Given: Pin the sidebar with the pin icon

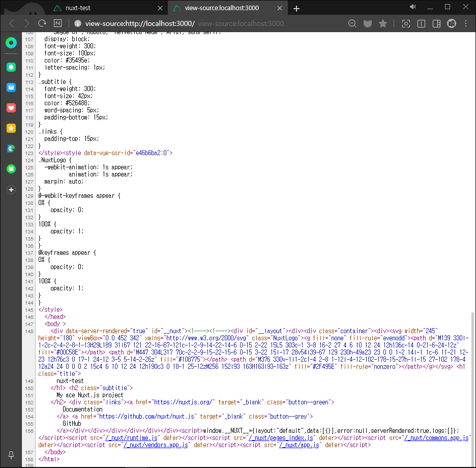Looking at the screenshot, I should [11, 455].
